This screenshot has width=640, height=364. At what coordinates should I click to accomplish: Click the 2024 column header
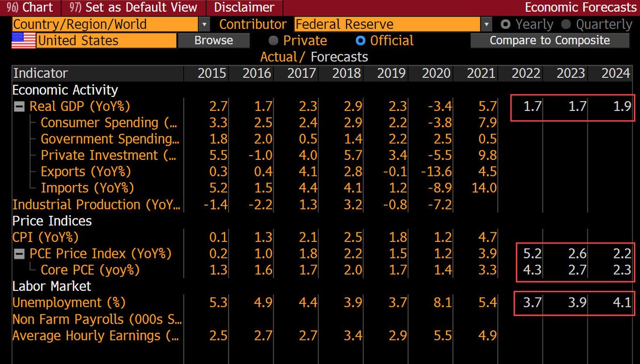(615, 74)
